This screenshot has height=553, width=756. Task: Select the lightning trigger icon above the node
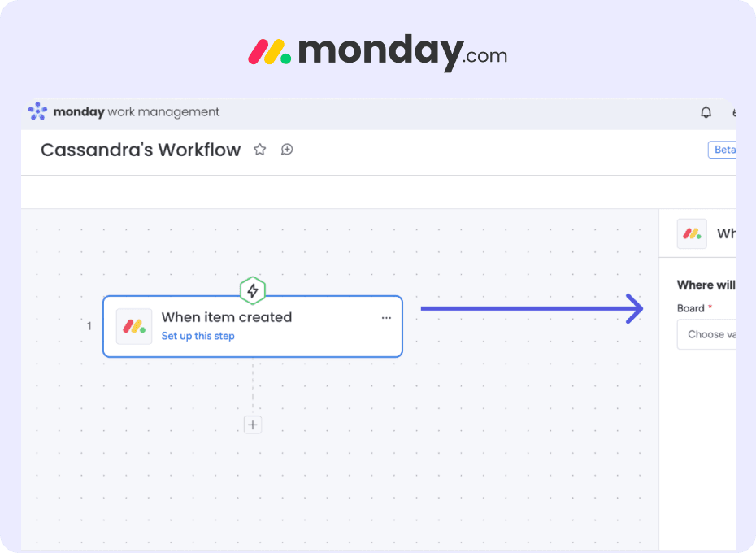coord(252,290)
